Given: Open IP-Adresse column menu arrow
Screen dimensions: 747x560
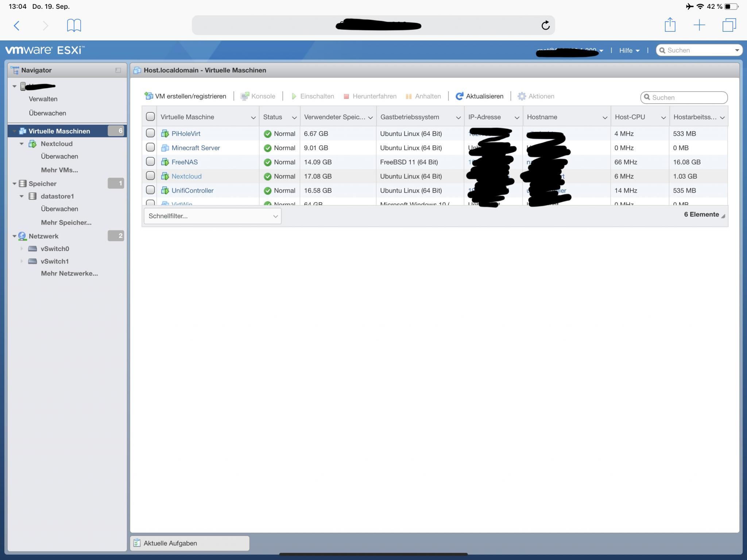Looking at the screenshot, I should coord(517,117).
